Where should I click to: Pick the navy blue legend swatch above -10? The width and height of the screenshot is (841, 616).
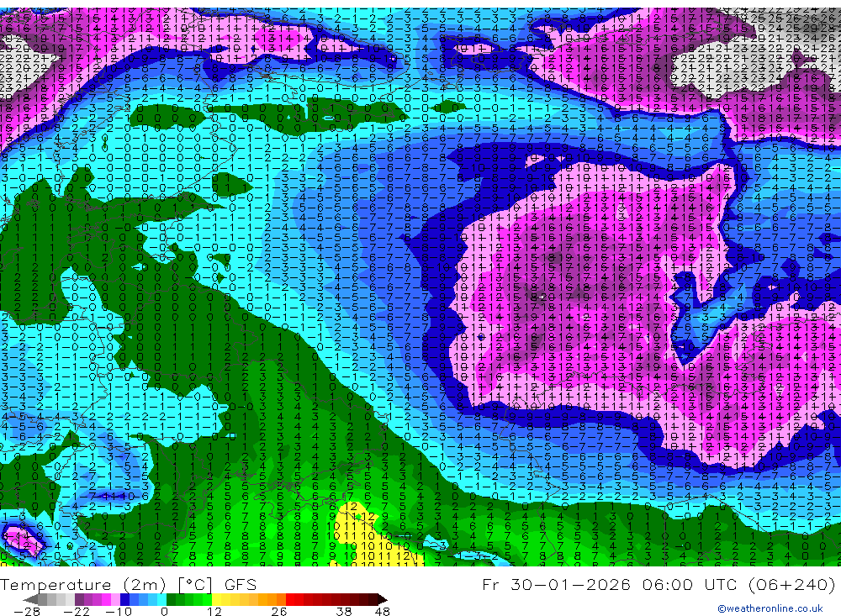point(125,599)
